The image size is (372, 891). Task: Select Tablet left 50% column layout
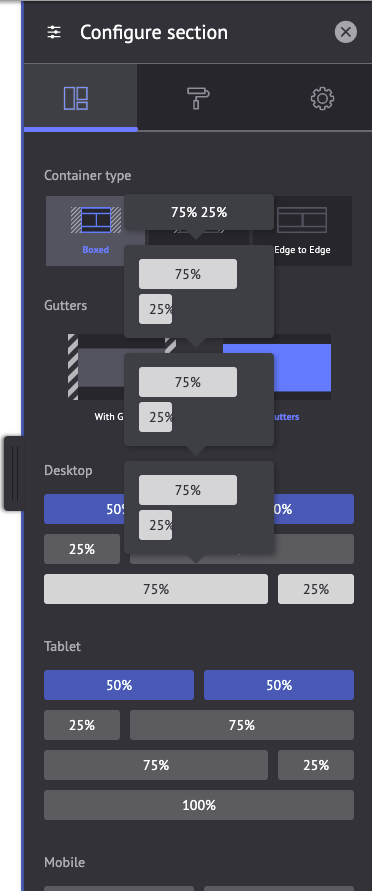coord(119,685)
